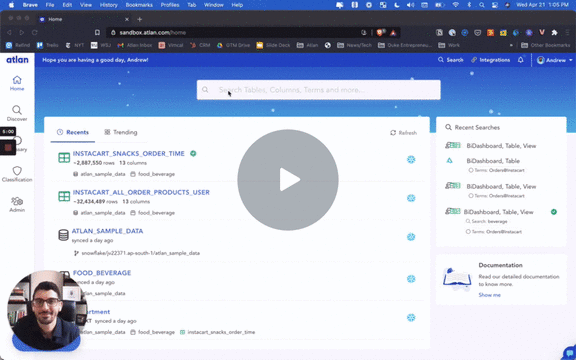
Task: Click the Search Tables, Columns, Terms field
Action: (318, 90)
